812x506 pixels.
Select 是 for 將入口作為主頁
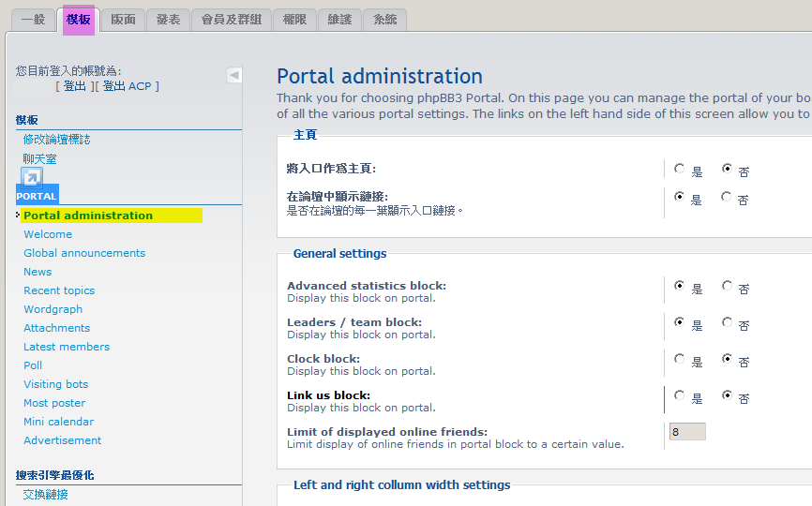[x=680, y=170]
